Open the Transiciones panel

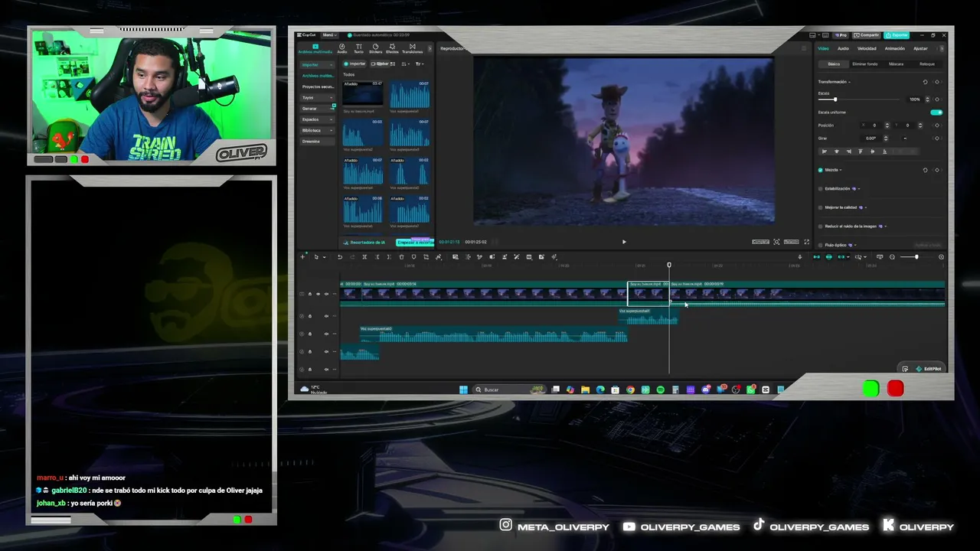point(412,48)
